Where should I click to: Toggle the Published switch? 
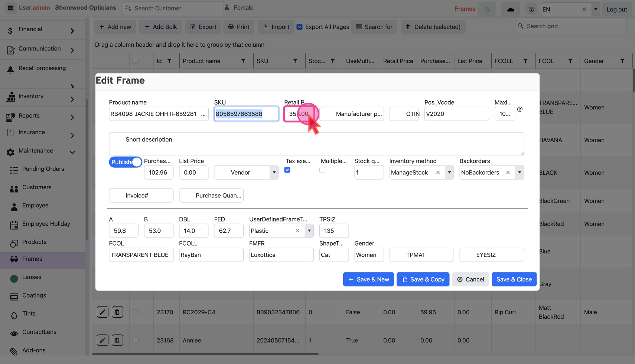[x=126, y=162]
